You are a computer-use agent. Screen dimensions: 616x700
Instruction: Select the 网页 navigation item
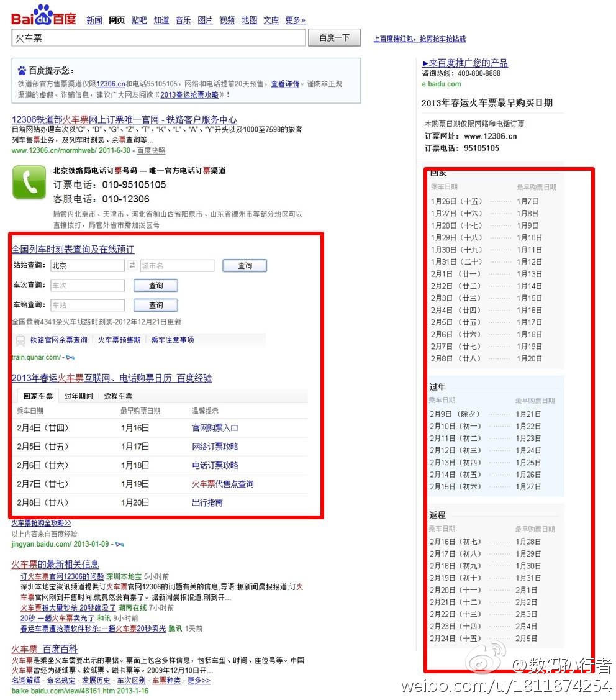pyautogui.click(x=117, y=20)
